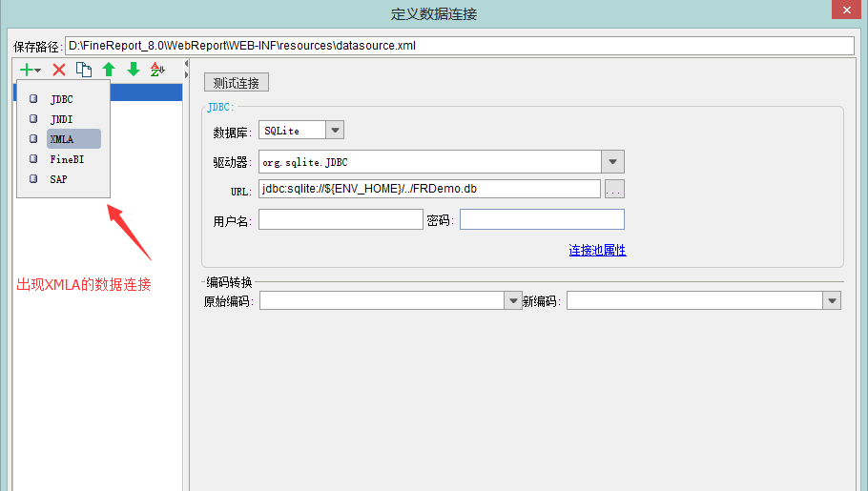Choose JDBC from the add menu
The height and width of the screenshot is (491, 868).
[x=61, y=99]
